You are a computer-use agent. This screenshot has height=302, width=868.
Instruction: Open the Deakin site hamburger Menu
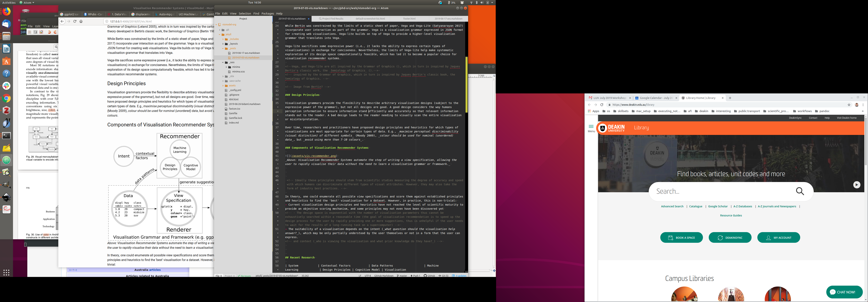(x=591, y=128)
